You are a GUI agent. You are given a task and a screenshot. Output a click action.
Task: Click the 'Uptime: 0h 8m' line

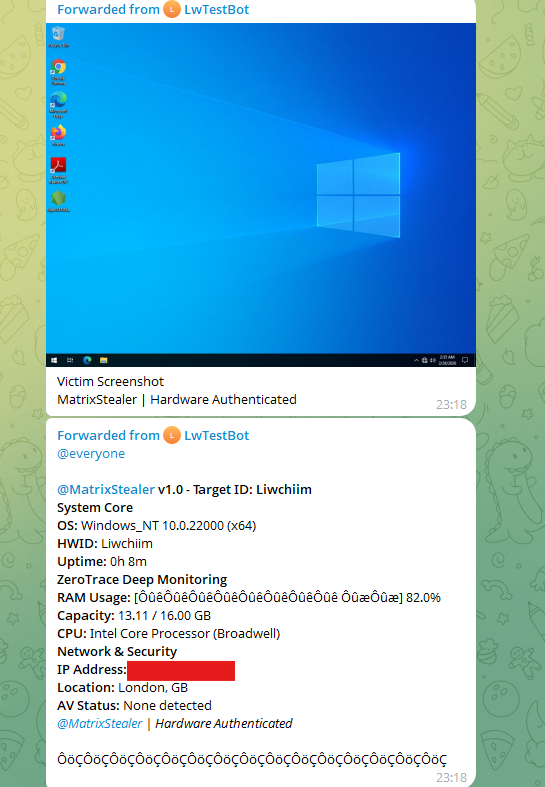click(x=102, y=562)
